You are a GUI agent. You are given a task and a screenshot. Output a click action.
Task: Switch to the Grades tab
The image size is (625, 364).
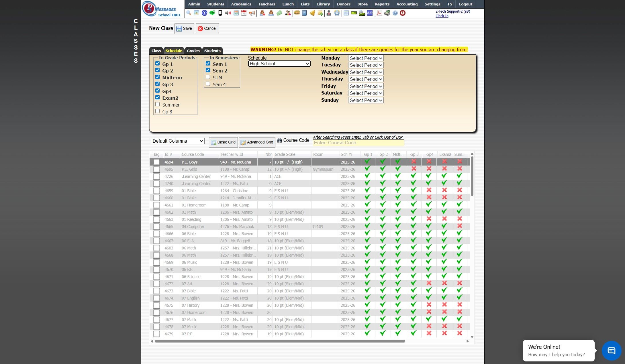193,51
